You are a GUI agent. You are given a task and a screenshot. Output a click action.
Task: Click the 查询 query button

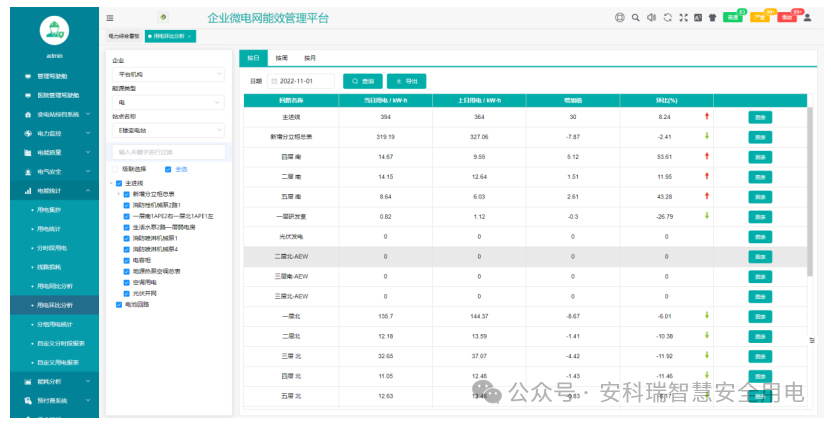363,81
